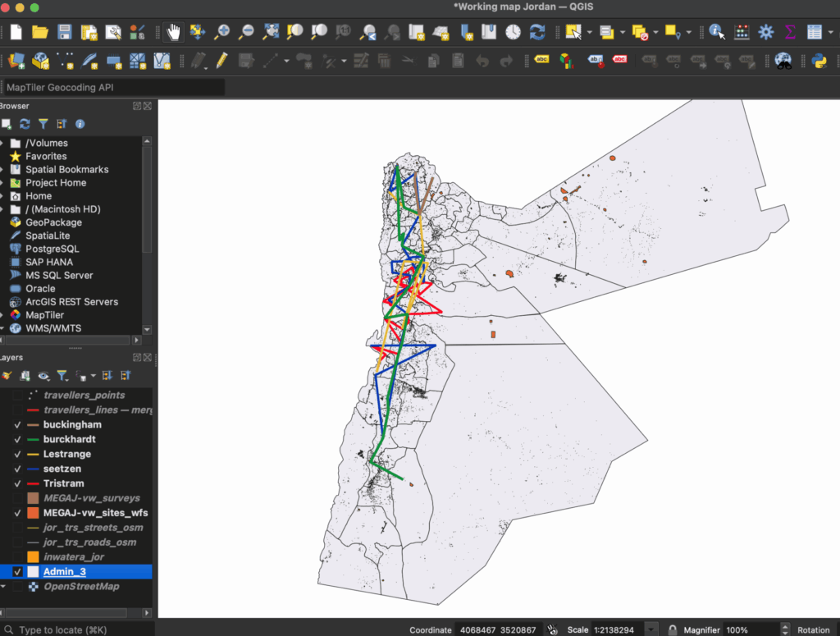
Task: Click the MapTiler Geocoding API field
Action: (x=113, y=87)
